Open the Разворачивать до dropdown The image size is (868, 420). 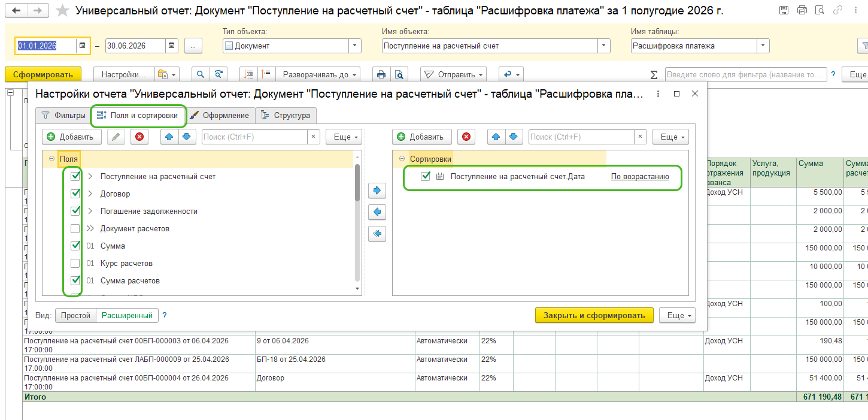click(x=318, y=74)
